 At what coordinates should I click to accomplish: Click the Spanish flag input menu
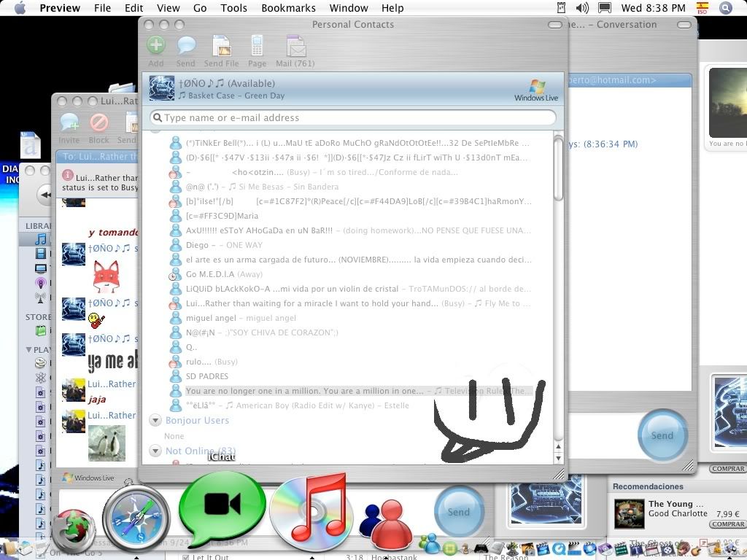click(703, 7)
